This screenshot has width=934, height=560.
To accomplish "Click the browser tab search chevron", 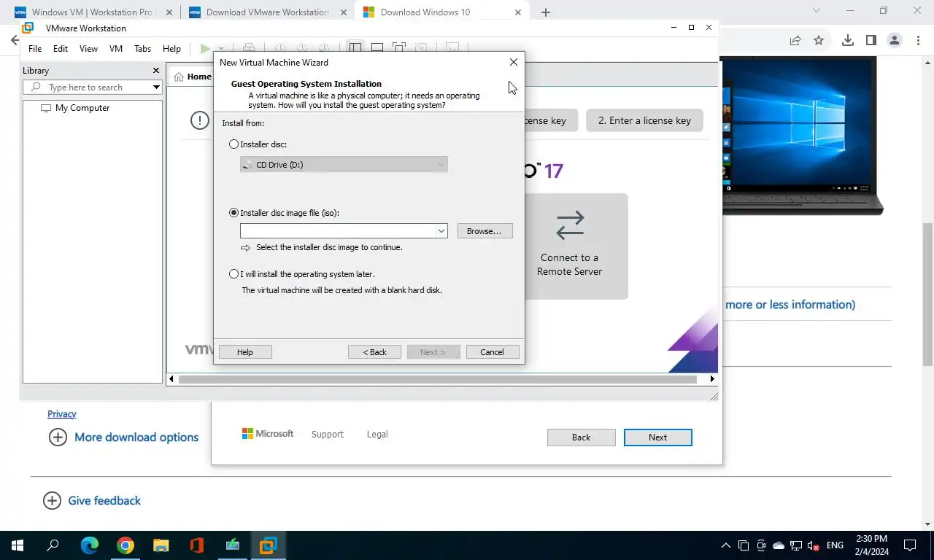I will click(x=817, y=10).
